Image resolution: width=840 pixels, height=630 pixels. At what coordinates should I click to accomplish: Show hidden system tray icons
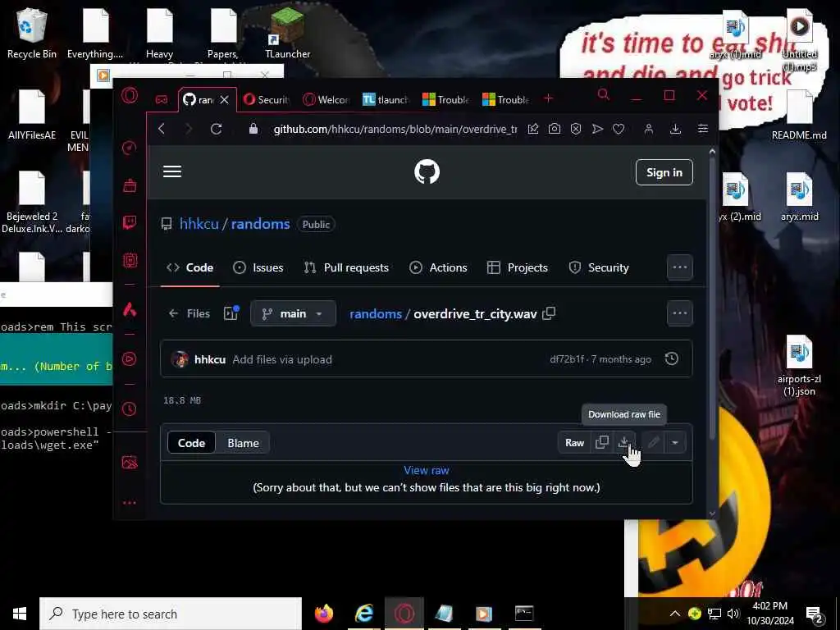[x=675, y=614]
